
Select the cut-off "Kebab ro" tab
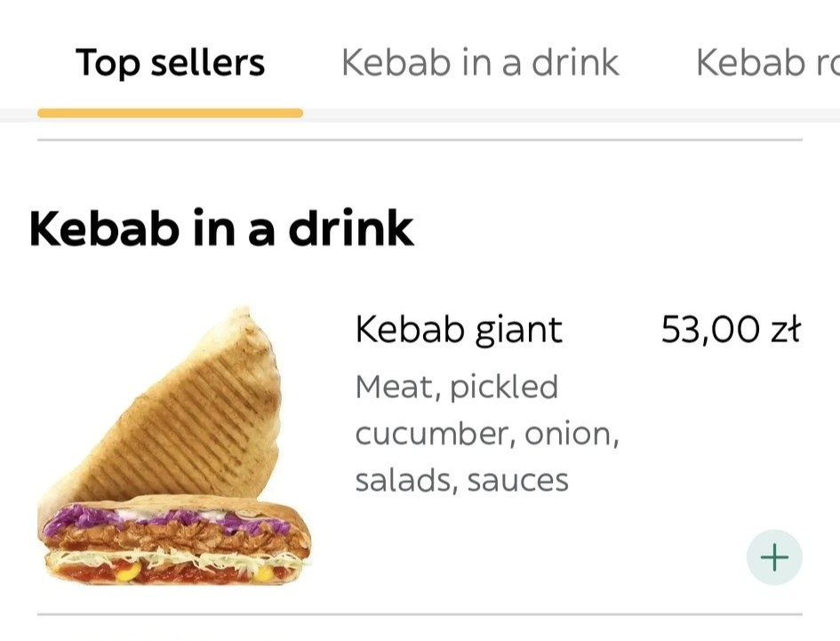point(766,63)
